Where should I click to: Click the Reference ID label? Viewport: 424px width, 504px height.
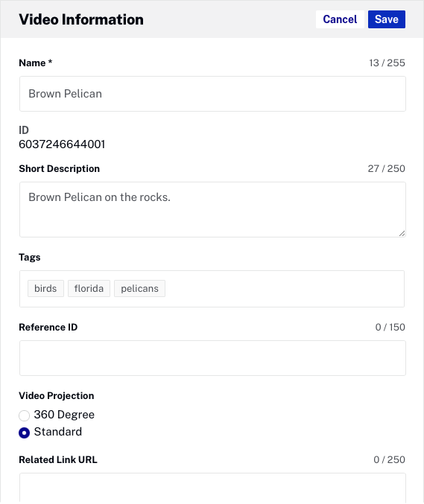tap(48, 328)
